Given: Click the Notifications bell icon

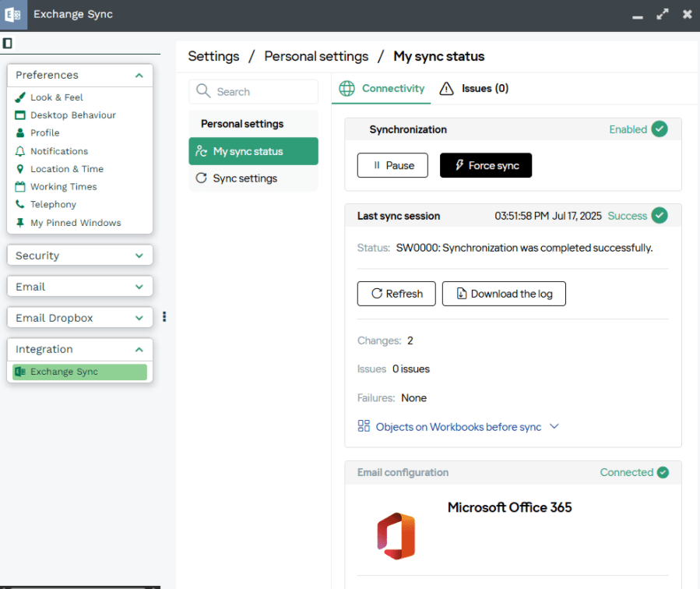Looking at the screenshot, I should 20,151.
